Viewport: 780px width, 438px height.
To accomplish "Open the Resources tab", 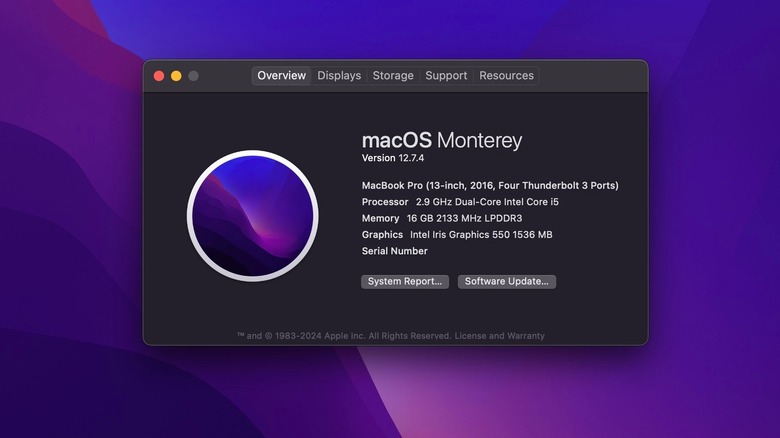I will point(506,76).
